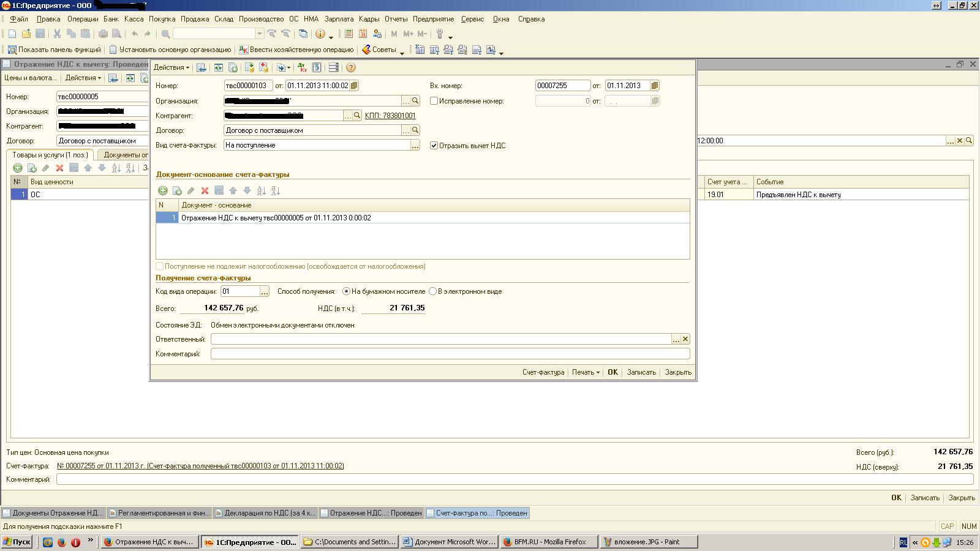Click the Дт/Кт postings icon in the invoice toolbar
Image resolution: width=980 pixels, height=551 pixels.
pos(302,67)
